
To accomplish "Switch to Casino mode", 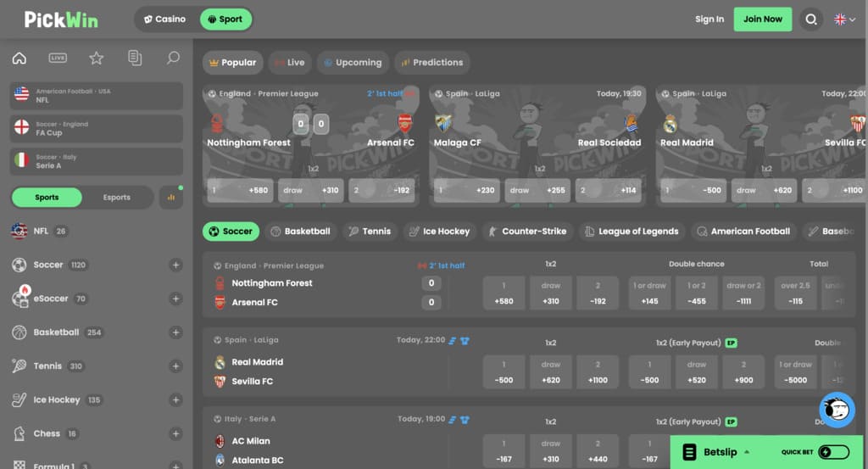I will tap(165, 20).
